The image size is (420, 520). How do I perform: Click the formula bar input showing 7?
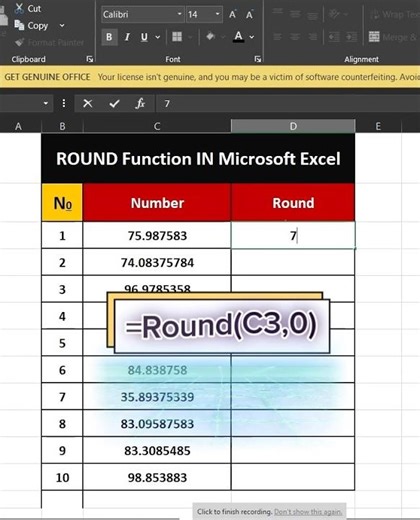coord(288,104)
